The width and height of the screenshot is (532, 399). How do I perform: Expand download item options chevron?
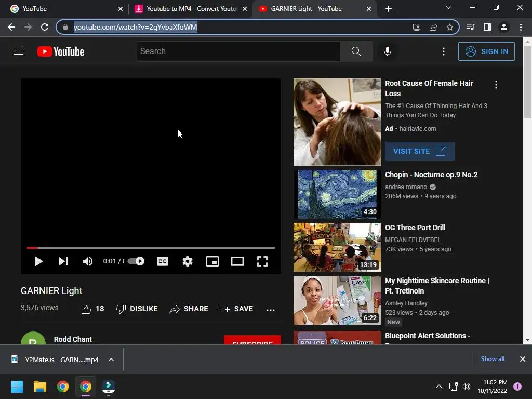click(x=111, y=360)
